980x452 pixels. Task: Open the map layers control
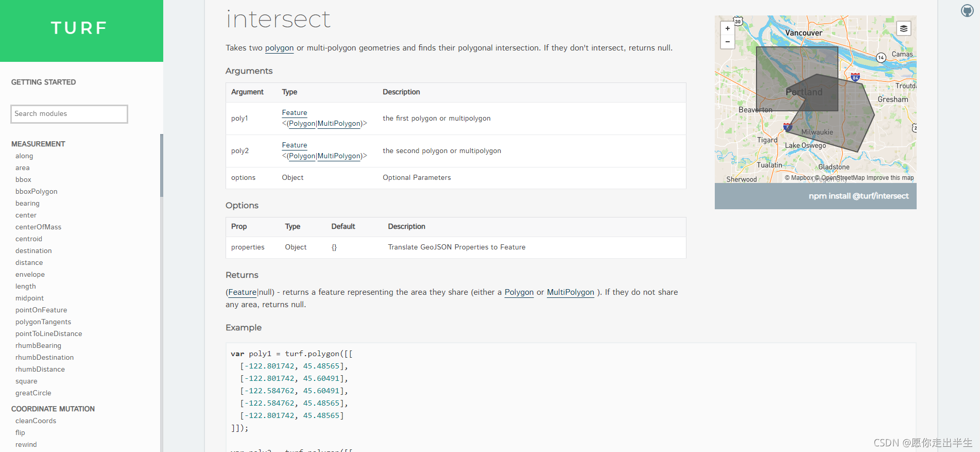coord(903,28)
